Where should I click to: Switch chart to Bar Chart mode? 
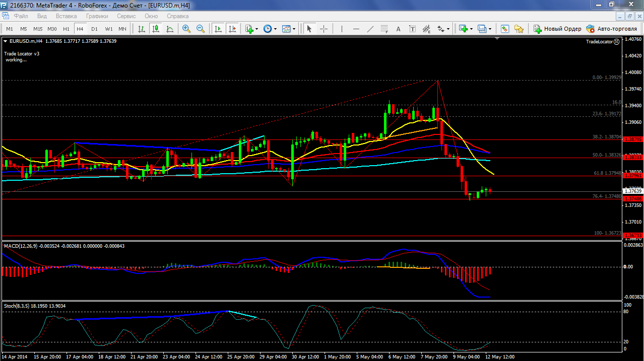[142, 29]
